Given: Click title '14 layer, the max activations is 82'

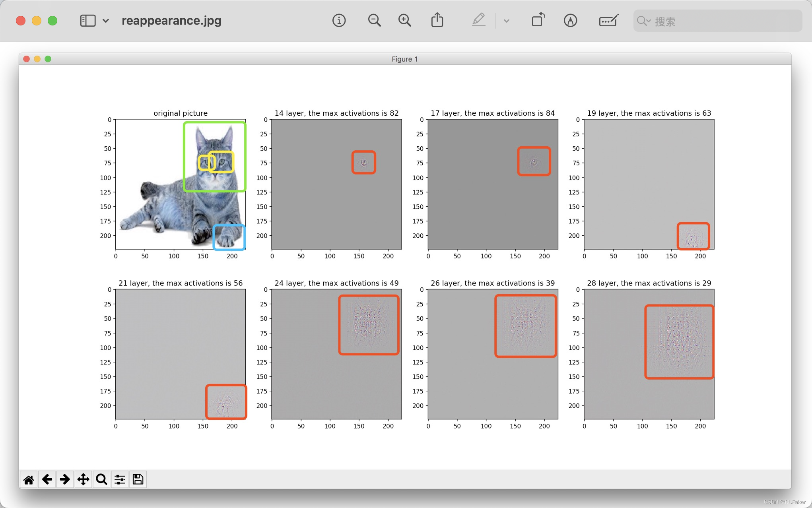Looking at the screenshot, I should (x=336, y=113).
